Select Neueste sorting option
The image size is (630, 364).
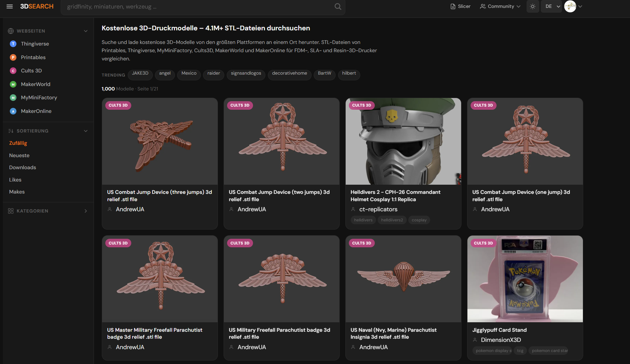point(19,155)
